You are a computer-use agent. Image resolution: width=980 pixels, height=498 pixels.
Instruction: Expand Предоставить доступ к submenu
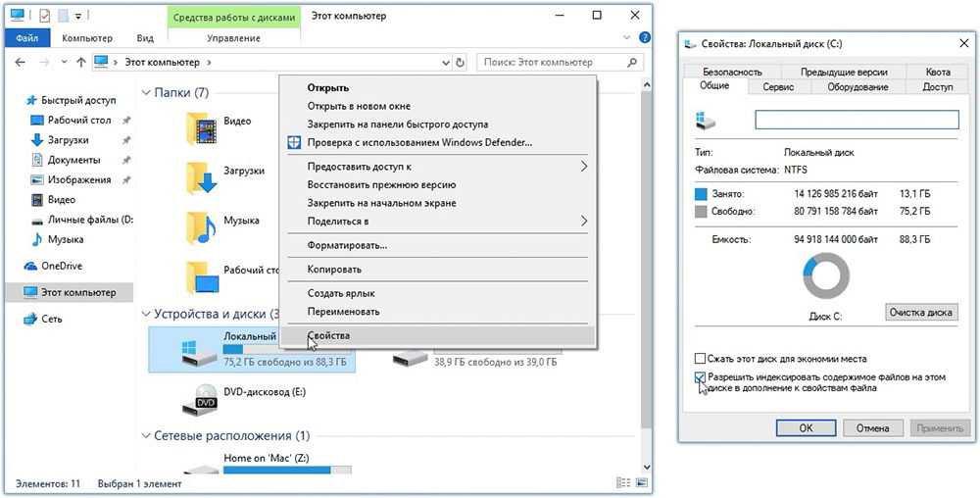[x=584, y=167]
